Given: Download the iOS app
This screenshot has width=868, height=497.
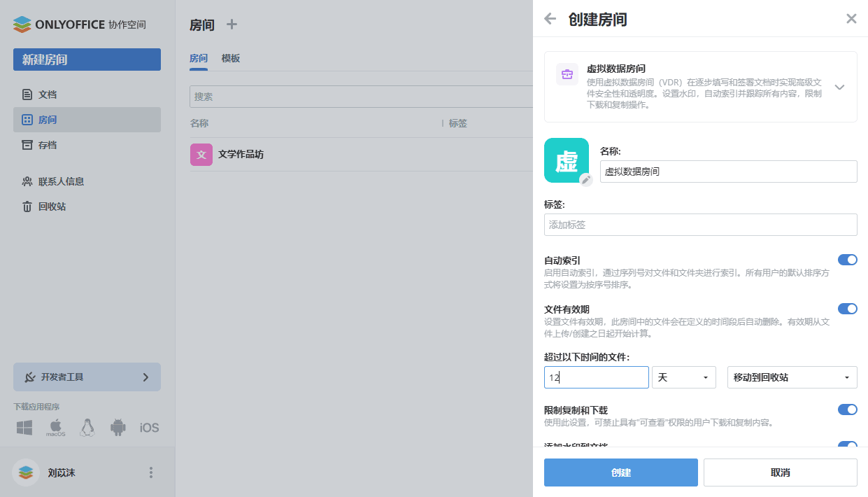Looking at the screenshot, I should click(149, 428).
